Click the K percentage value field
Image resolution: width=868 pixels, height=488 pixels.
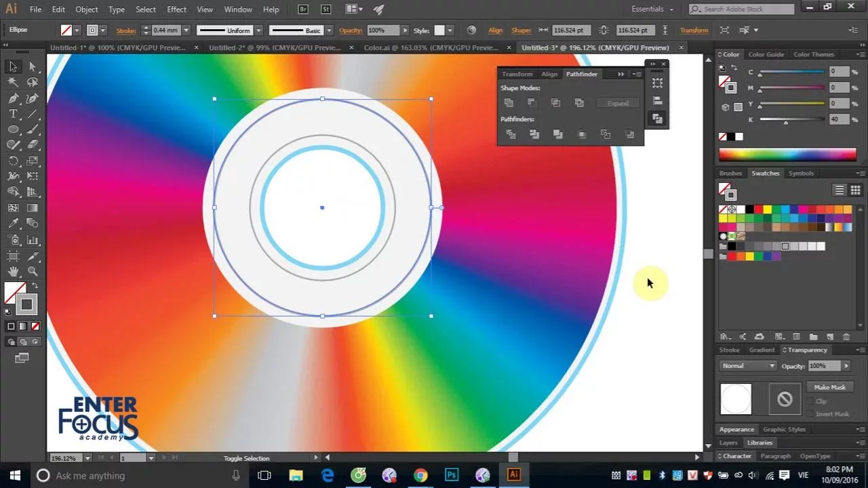pos(839,119)
